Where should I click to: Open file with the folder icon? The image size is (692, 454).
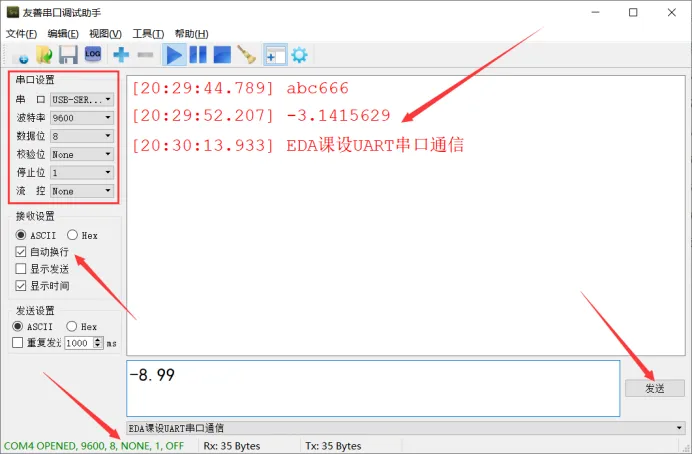click(44, 55)
